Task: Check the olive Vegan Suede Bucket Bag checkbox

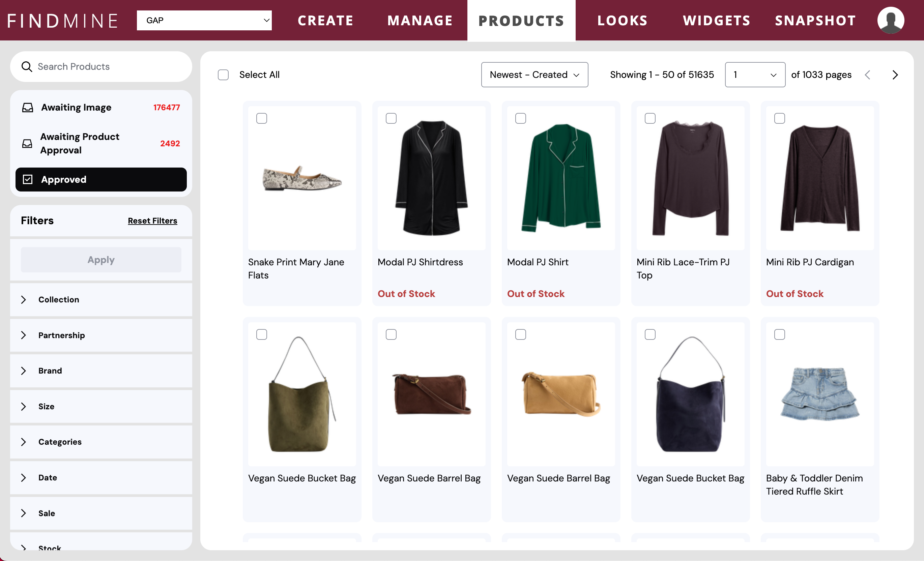Action: tap(261, 334)
